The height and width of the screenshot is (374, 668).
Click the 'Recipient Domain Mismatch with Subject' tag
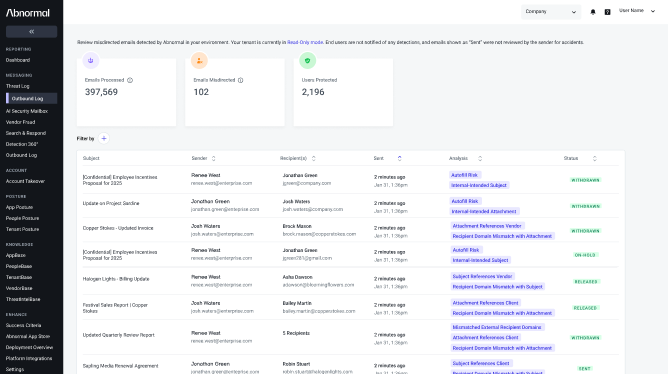click(497, 287)
